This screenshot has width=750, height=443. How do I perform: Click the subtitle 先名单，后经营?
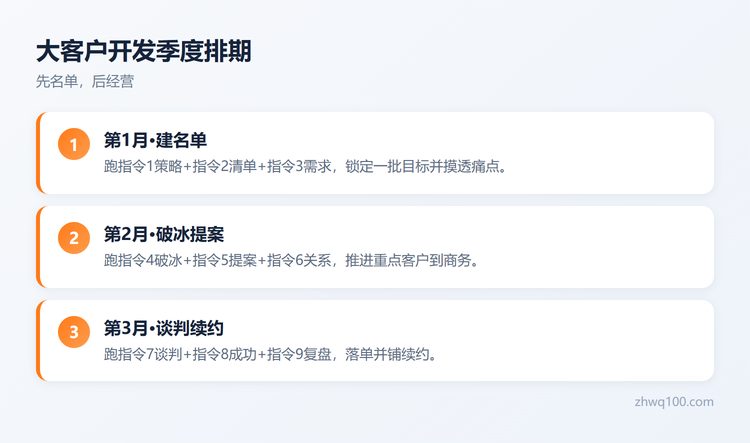(x=85, y=81)
